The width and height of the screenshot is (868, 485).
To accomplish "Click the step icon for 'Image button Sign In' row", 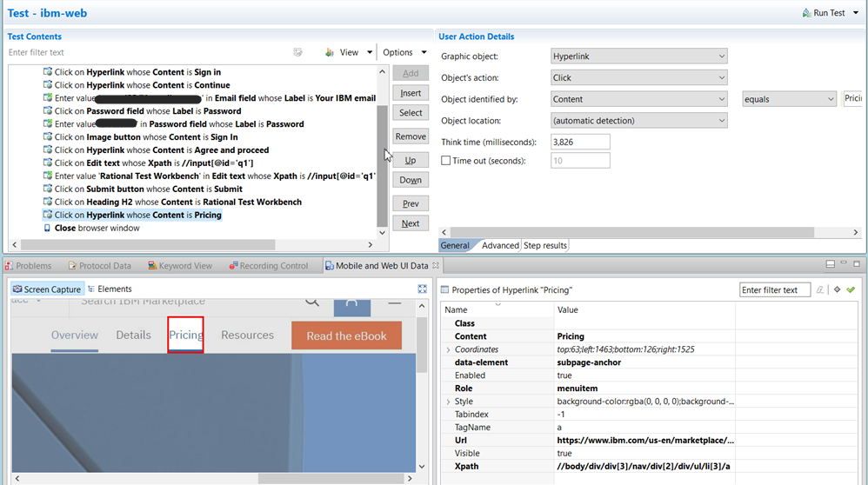I will (x=48, y=136).
